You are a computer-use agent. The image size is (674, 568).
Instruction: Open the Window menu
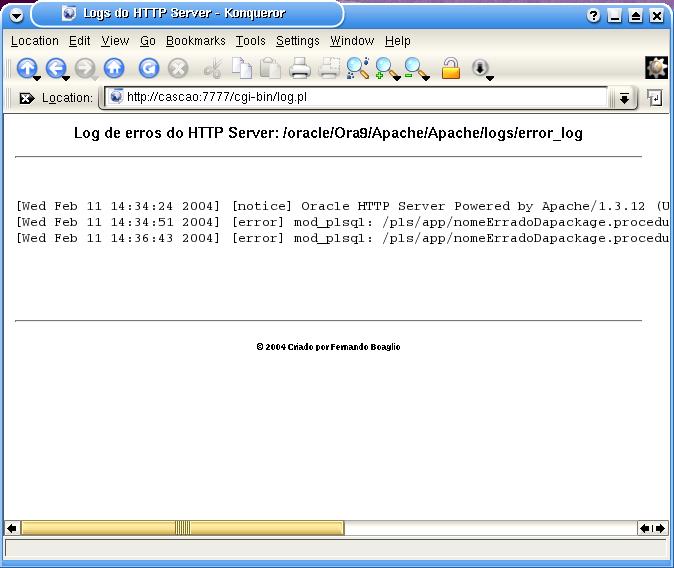click(352, 41)
